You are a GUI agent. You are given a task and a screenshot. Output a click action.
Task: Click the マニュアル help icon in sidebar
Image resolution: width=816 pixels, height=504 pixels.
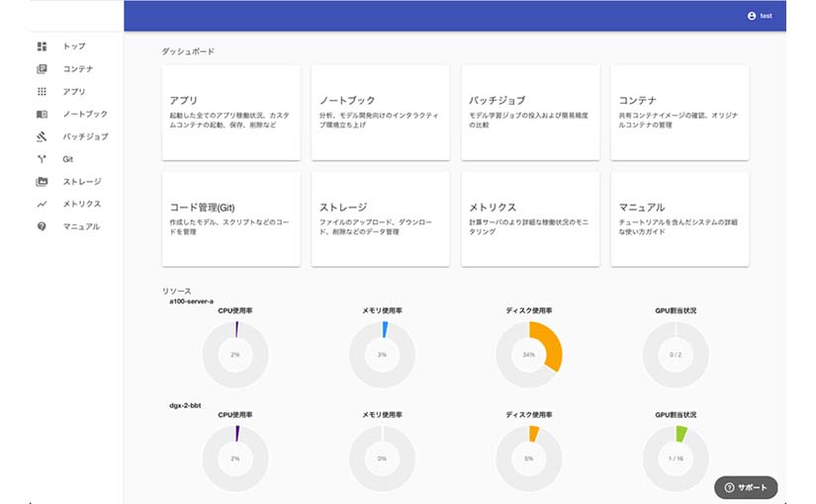tap(42, 226)
